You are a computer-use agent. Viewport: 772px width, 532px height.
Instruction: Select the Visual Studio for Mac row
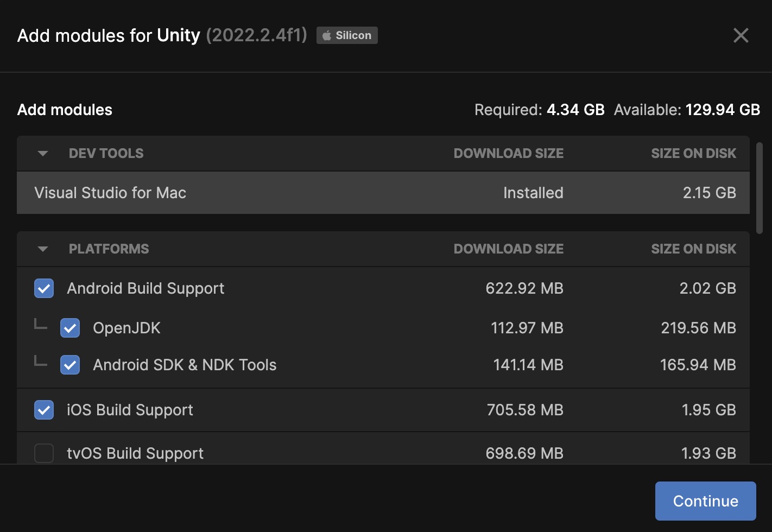pos(110,193)
